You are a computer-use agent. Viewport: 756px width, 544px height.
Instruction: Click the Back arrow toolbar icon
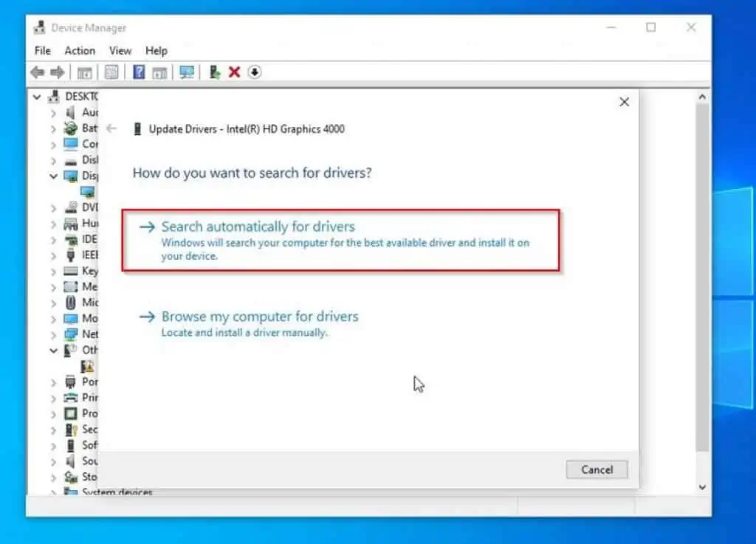coord(37,72)
